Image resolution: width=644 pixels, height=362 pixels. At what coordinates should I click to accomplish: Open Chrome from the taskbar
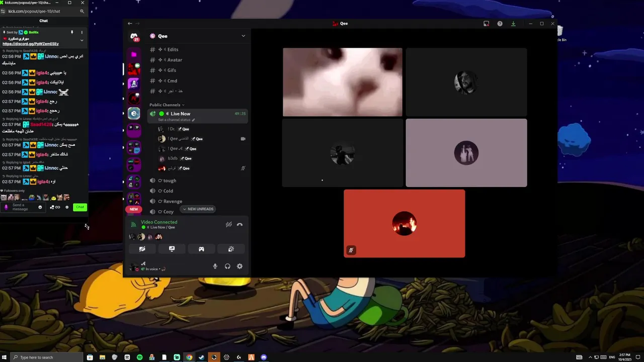coord(189,357)
